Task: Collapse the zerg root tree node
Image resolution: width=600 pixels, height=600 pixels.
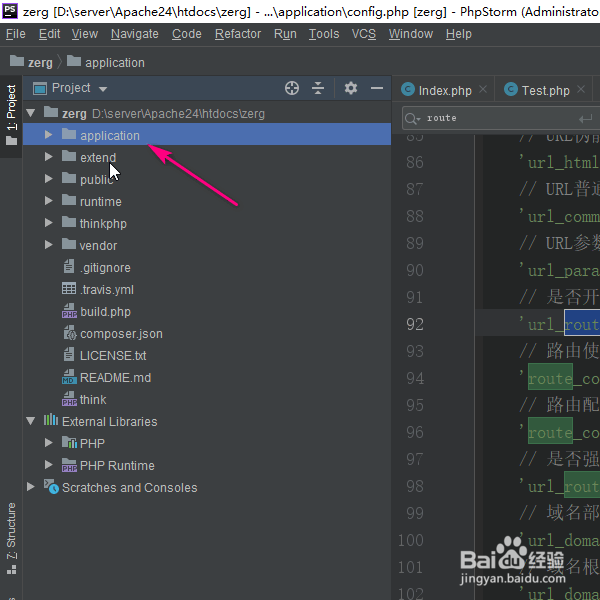Action: (31, 113)
